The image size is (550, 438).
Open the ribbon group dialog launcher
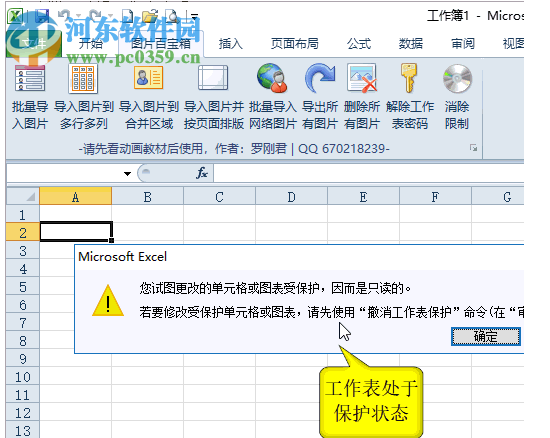pyautogui.click(x=474, y=148)
